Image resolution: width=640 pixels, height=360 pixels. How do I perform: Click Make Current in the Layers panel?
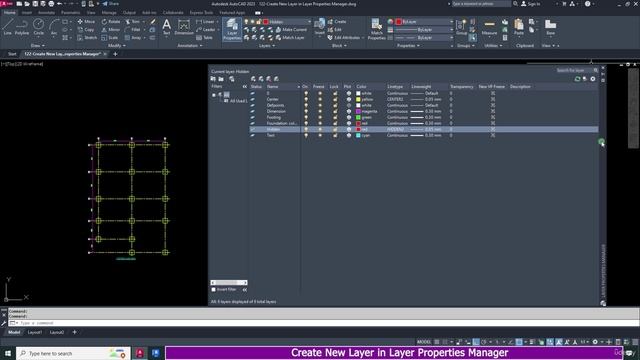(x=291, y=29)
